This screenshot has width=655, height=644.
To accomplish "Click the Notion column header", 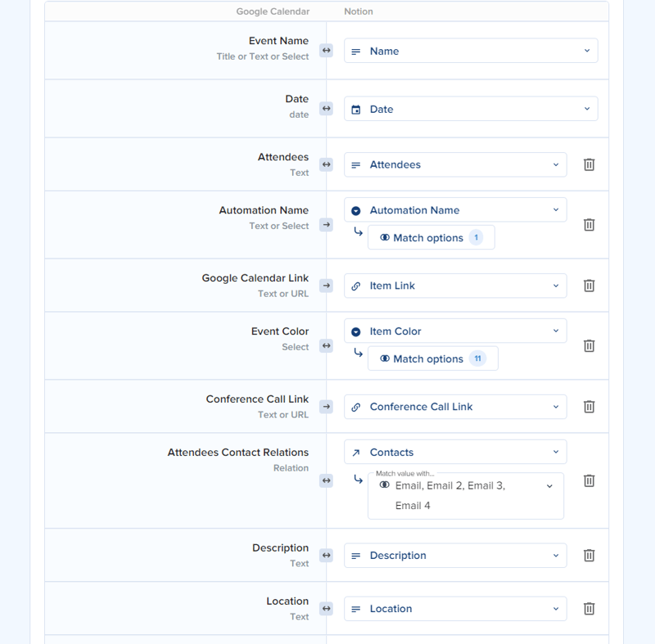I will (358, 11).
